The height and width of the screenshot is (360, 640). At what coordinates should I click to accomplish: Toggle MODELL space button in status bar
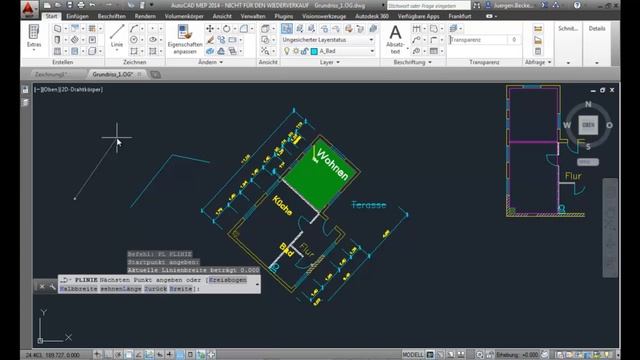413,355
